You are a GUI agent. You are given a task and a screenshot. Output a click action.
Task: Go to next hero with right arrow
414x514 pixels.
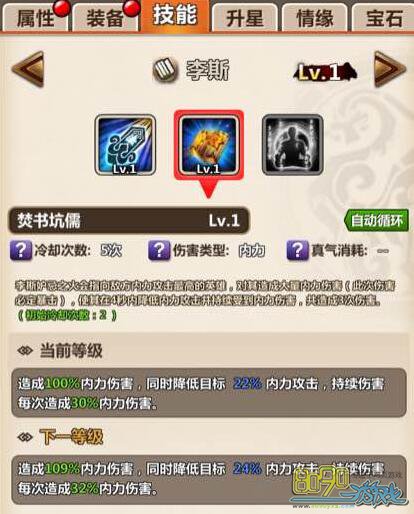(390, 69)
